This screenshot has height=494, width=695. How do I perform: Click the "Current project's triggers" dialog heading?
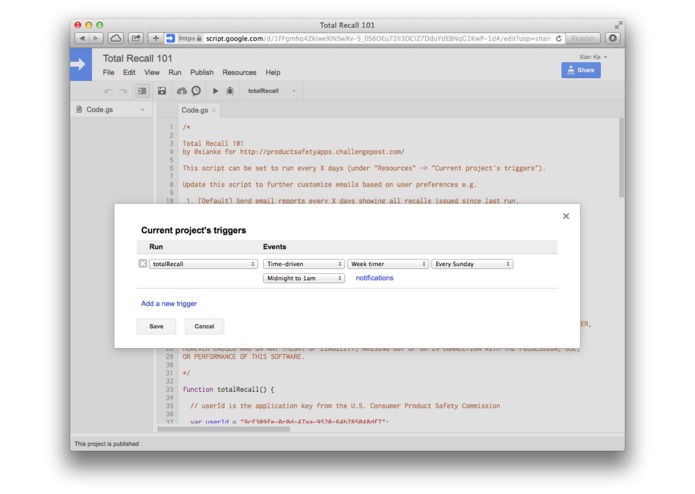pyautogui.click(x=193, y=230)
